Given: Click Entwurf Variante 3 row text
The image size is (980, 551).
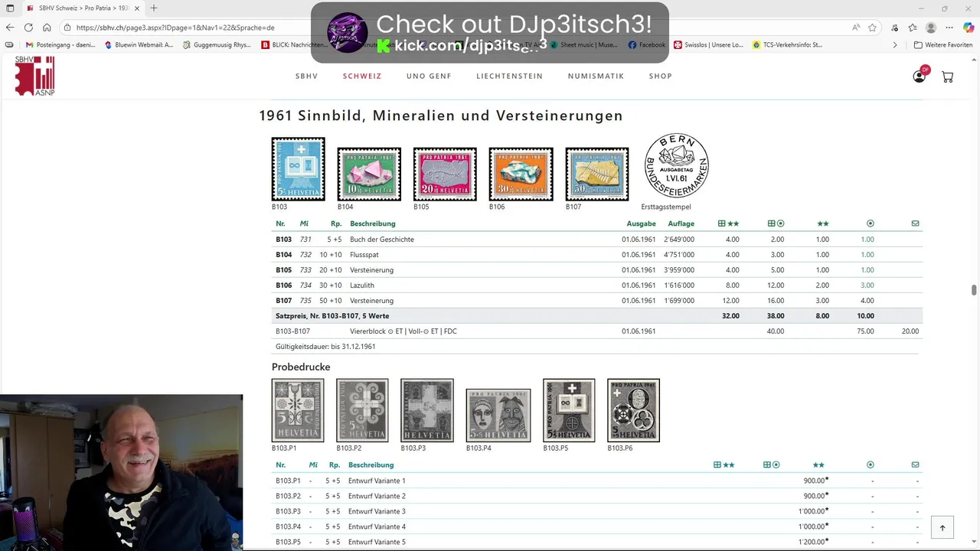Looking at the screenshot, I should pos(377,511).
